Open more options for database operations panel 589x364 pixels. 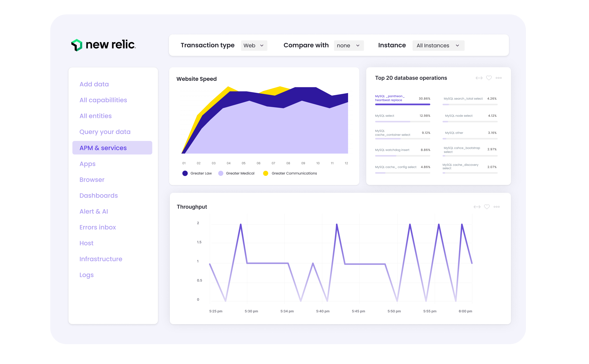click(x=498, y=78)
